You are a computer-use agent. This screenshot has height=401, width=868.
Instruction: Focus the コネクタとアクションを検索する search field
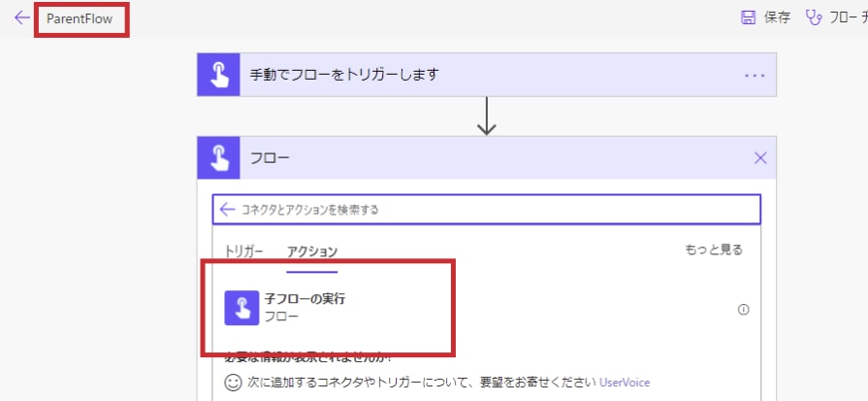(487, 210)
